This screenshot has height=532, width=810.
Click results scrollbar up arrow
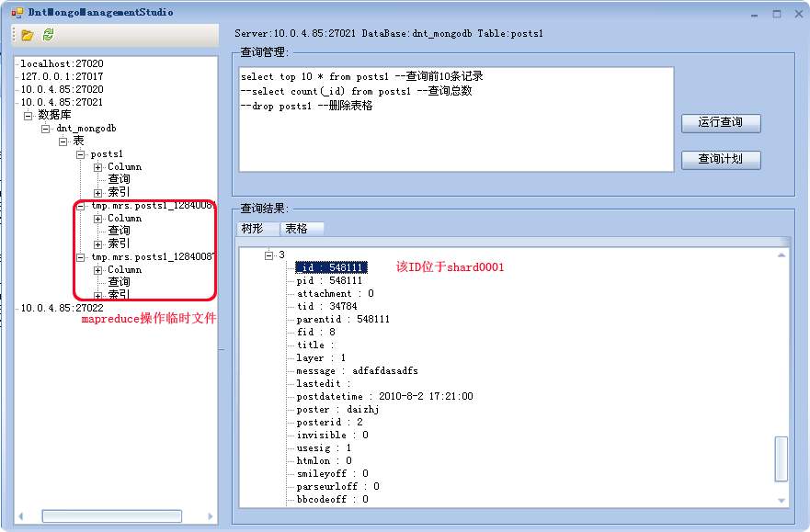(781, 255)
